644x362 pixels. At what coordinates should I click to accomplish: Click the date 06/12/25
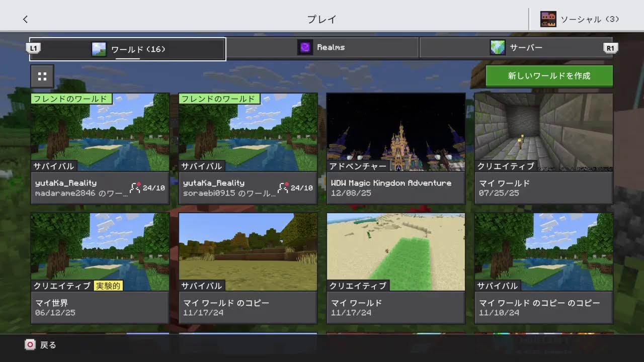coord(55,313)
